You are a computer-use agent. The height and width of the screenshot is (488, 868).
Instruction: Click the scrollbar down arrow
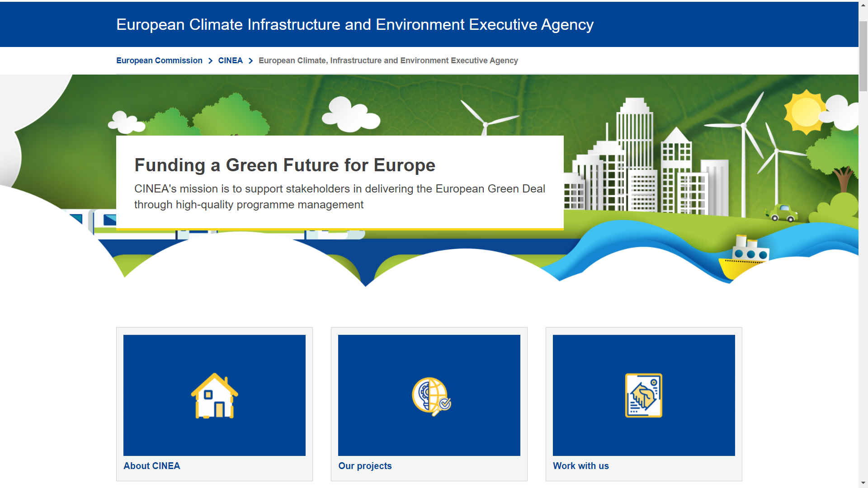tap(863, 483)
